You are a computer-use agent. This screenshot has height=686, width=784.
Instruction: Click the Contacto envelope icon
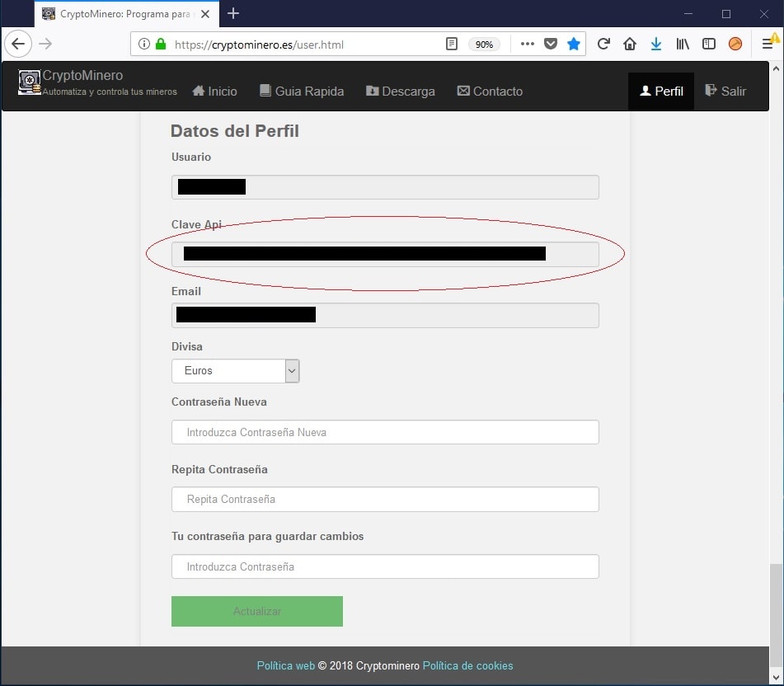click(463, 91)
